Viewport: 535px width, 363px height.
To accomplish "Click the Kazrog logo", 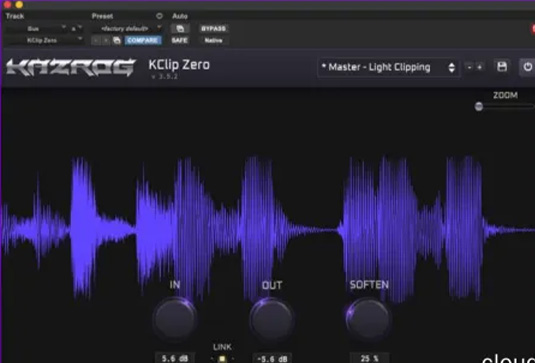I will [71, 67].
